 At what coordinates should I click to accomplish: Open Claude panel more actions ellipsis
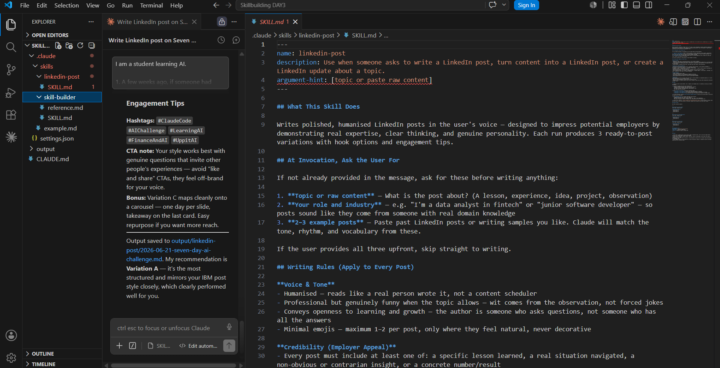(234, 22)
